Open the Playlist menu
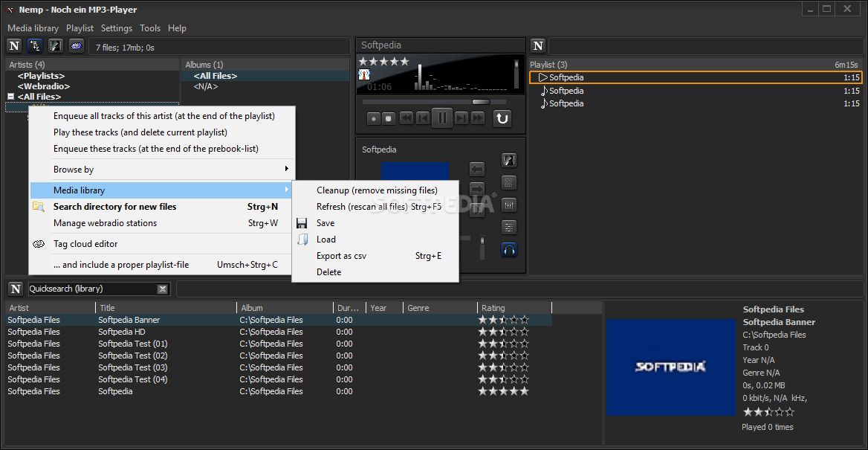The width and height of the screenshot is (868, 450). 80,28
